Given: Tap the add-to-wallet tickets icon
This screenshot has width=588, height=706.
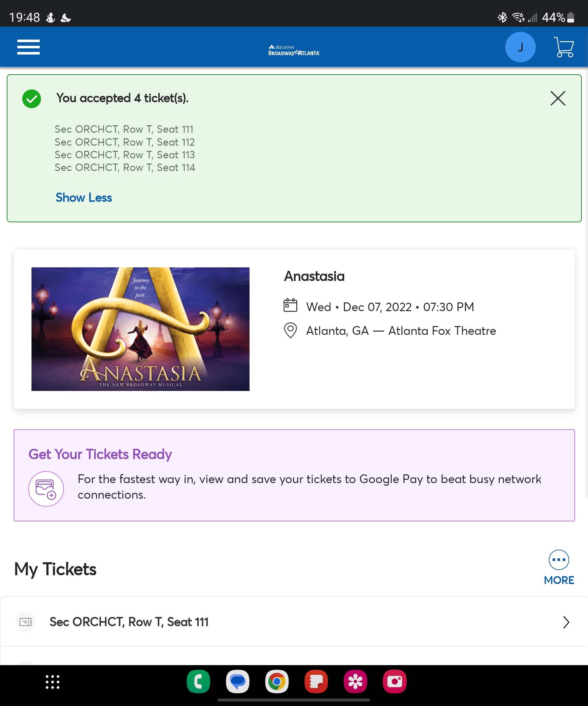Looking at the screenshot, I should [46, 489].
